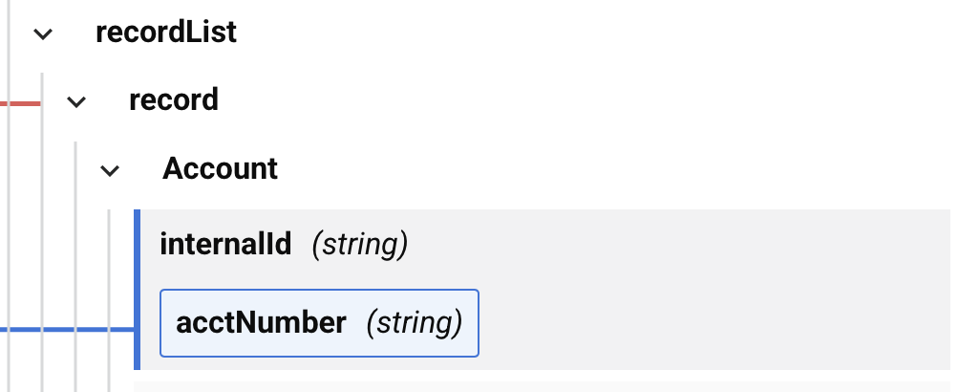Select the recordList tree label
980x392 pixels.
coord(166,33)
